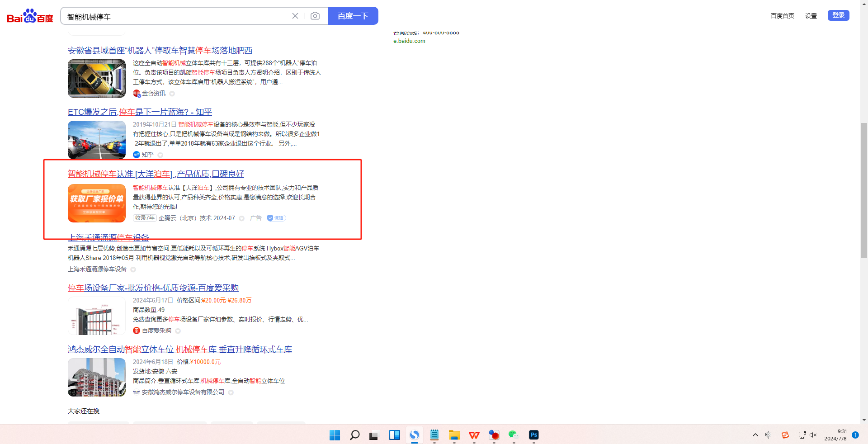
Task: Click the page vertical scrollbar thumb
Action: click(x=864, y=190)
